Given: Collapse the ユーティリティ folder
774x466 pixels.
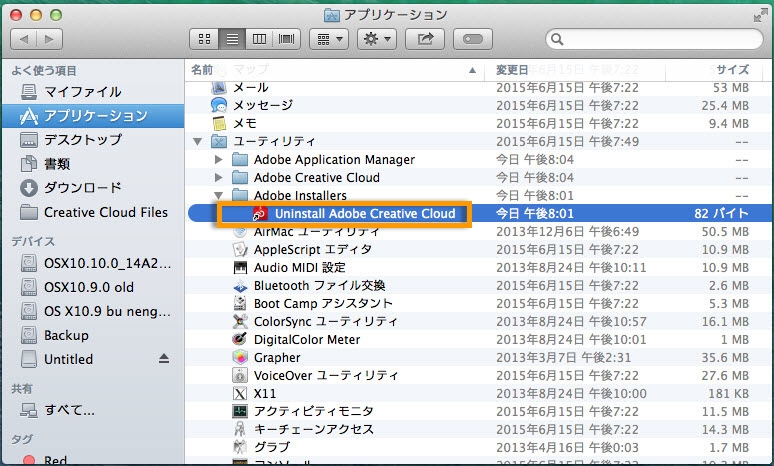Looking at the screenshot, I should (198, 142).
